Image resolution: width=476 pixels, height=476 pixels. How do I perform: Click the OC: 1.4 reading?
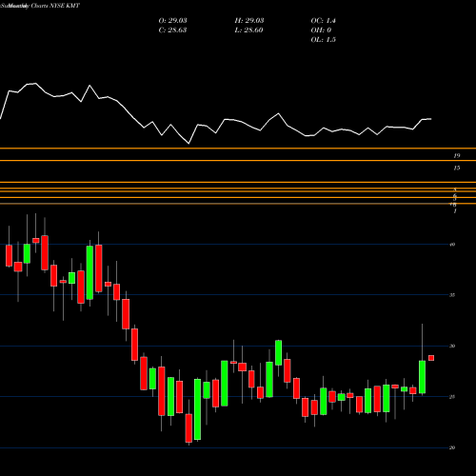tap(323, 20)
